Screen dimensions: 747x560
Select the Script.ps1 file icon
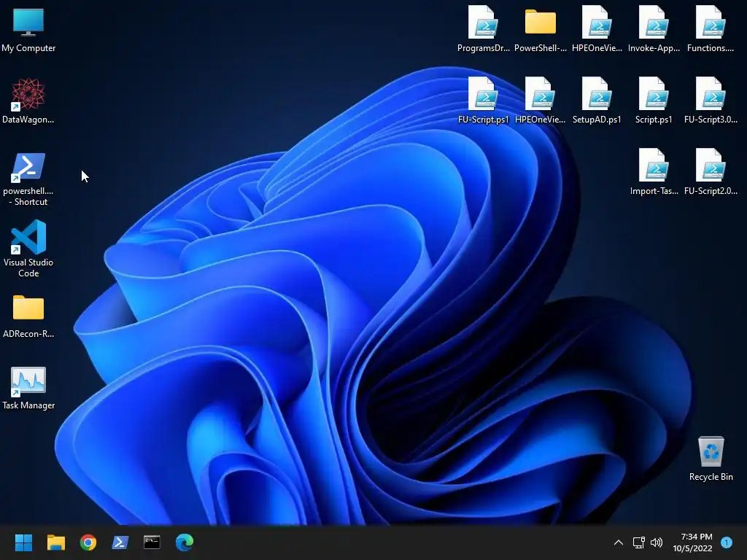point(654,100)
